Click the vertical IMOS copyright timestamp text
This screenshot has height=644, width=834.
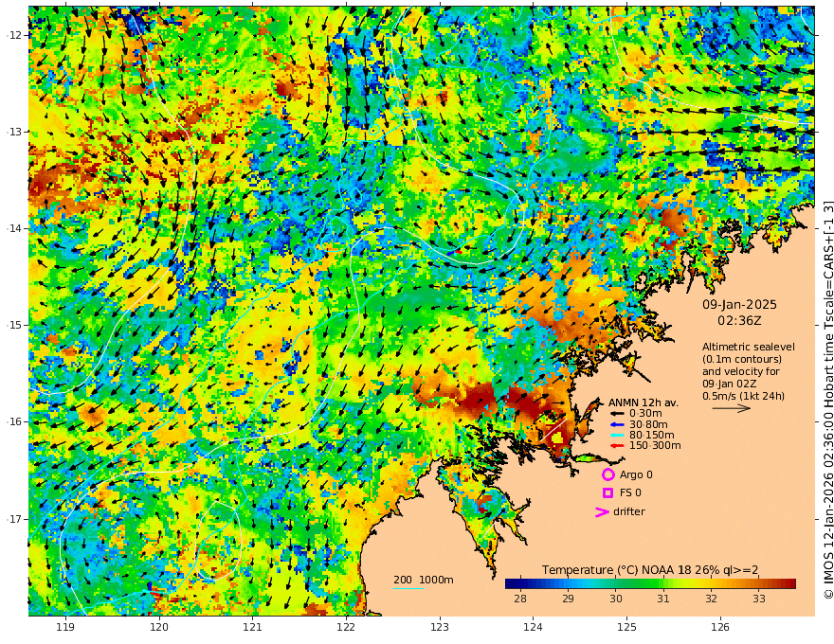[x=828, y=400]
